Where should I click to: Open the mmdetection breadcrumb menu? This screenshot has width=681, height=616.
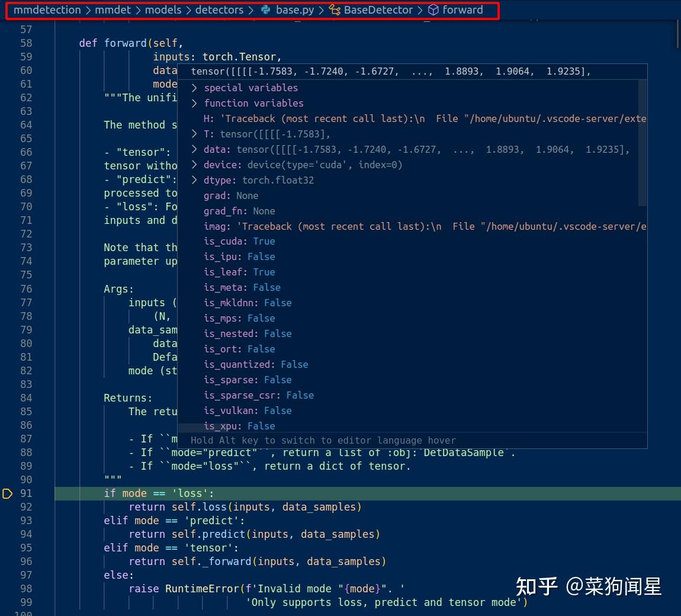pyautogui.click(x=47, y=10)
